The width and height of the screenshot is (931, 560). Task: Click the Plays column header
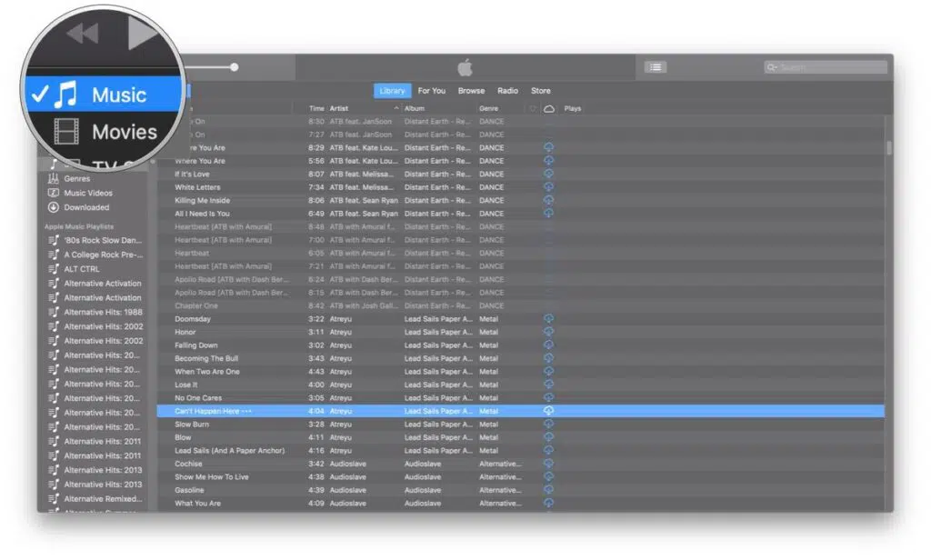click(573, 109)
